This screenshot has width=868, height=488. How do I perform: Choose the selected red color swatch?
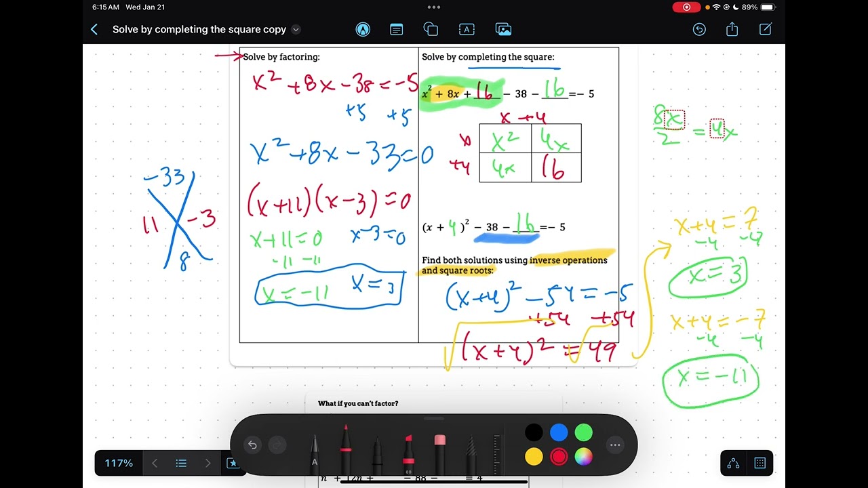coord(559,457)
